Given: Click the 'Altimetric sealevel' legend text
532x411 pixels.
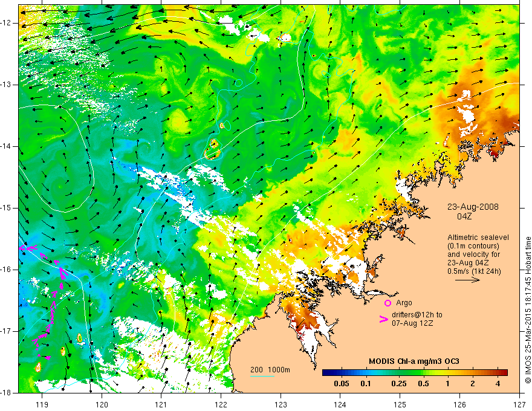Looking at the screenshot, I should point(478,238).
